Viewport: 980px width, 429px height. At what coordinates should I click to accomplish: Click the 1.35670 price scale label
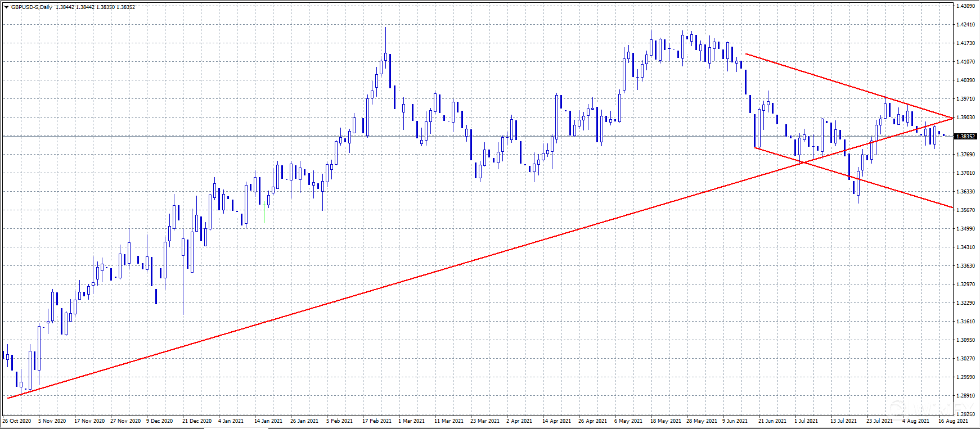click(965, 210)
